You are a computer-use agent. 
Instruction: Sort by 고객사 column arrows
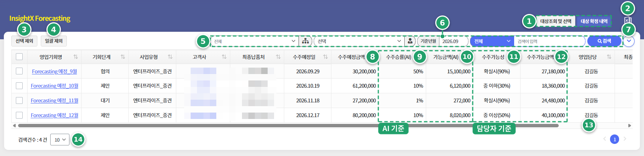pyautogui.click(x=224, y=57)
